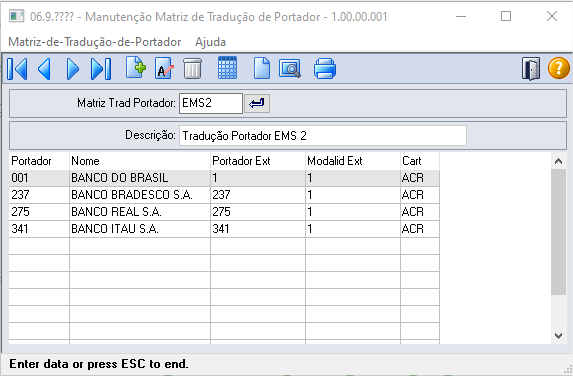The width and height of the screenshot is (573, 376).
Task: Select row BANCO BRADESCO S.A.
Action: [224, 195]
